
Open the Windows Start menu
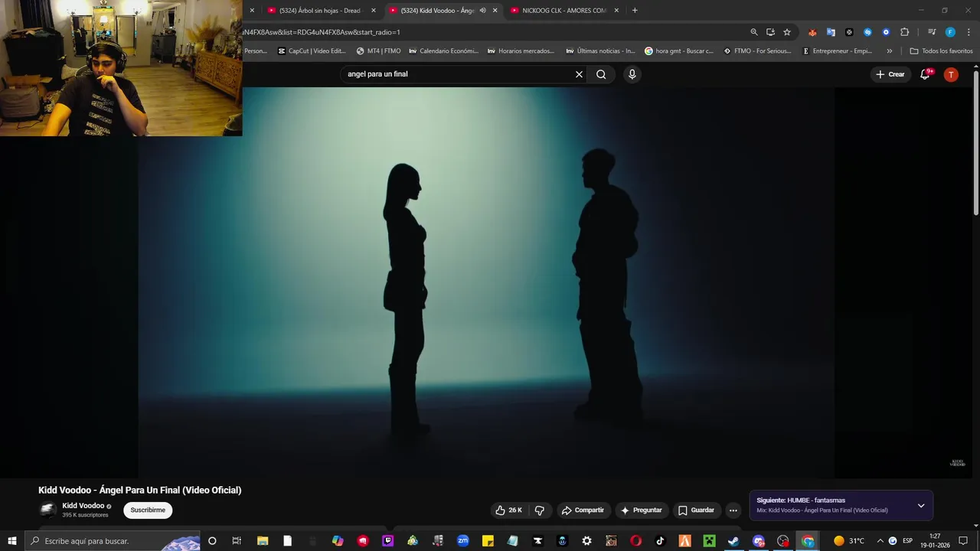coord(11,541)
